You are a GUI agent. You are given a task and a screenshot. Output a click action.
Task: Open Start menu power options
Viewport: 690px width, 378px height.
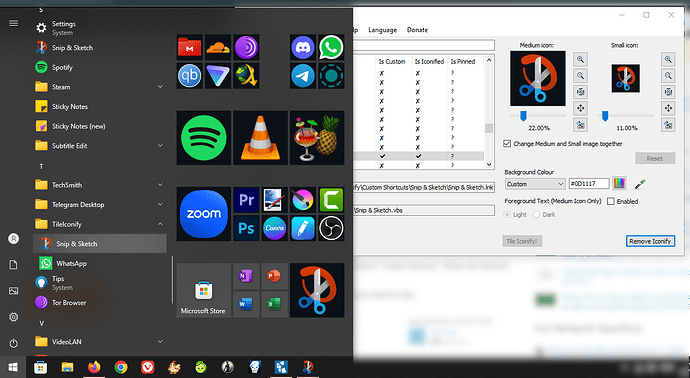pyautogui.click(x=14, y=343)
